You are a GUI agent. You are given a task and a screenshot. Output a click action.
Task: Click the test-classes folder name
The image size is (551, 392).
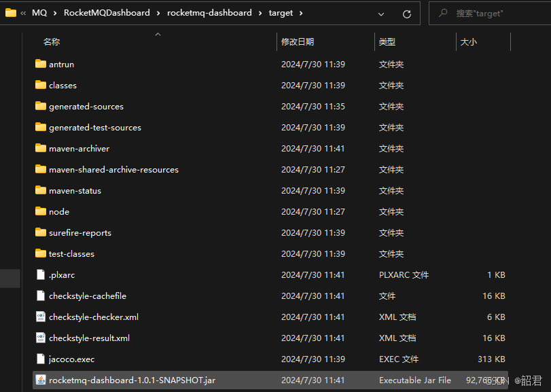(72, 254)
